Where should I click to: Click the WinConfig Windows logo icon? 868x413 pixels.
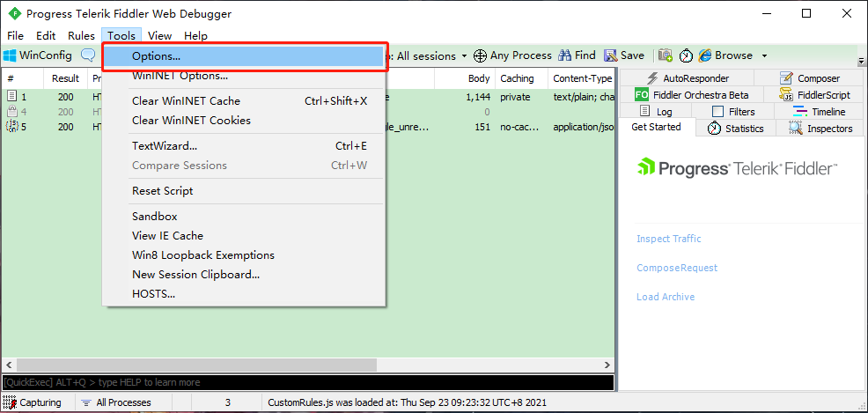(10, 55)
